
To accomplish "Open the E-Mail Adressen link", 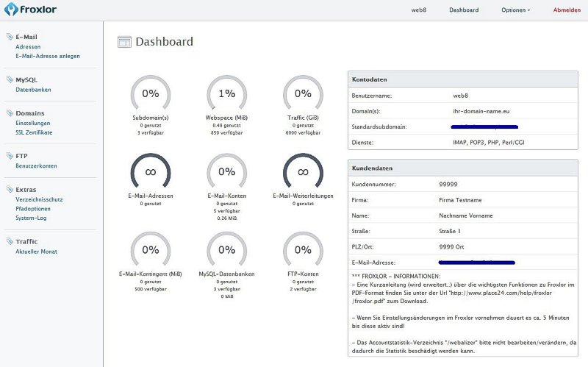I will [28, 46].
